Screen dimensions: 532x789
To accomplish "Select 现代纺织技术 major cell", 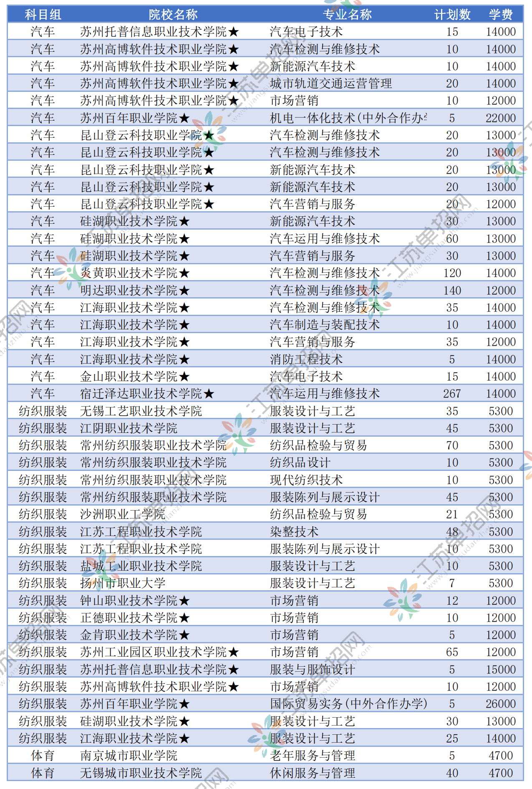I will pyautogui.click(x=306, y=480).
